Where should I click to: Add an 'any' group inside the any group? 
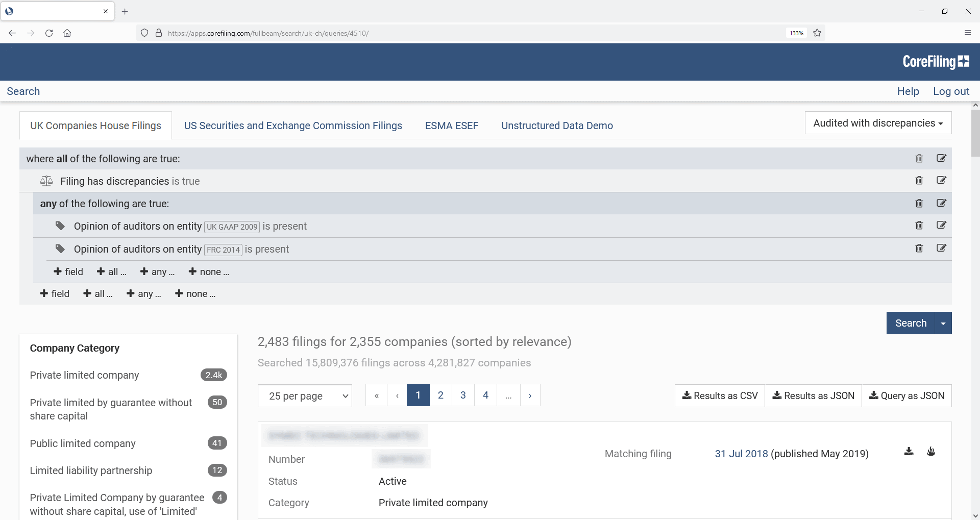click(158, 272)
